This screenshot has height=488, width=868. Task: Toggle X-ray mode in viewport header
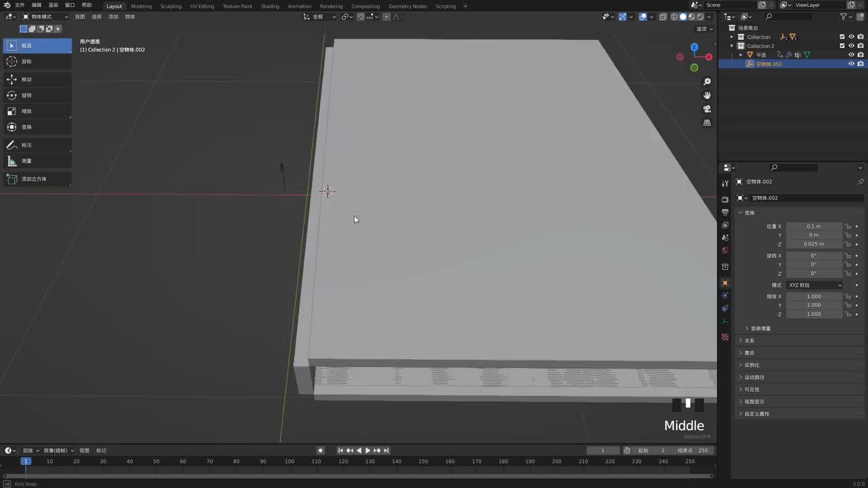(663, 17)
